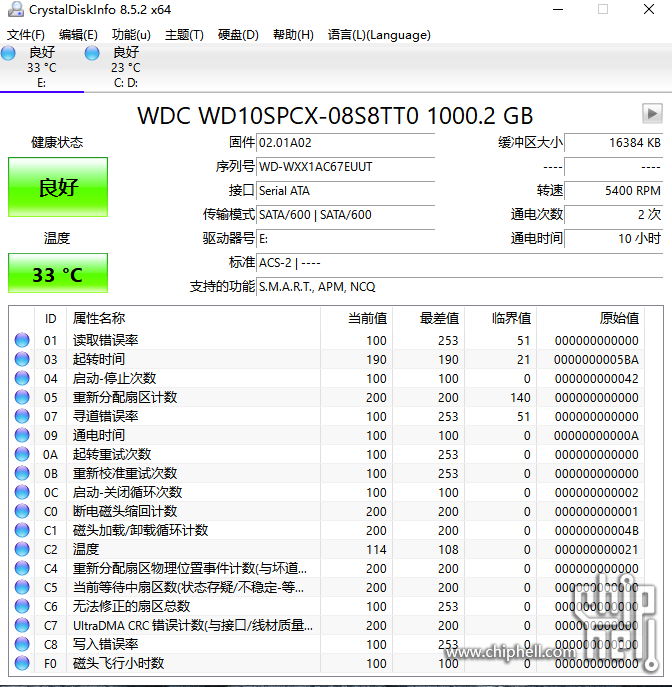The image size is (672, 687).
Task: Click the 原始值 column header
Action: pyautogui.click(x=591, y=319)
